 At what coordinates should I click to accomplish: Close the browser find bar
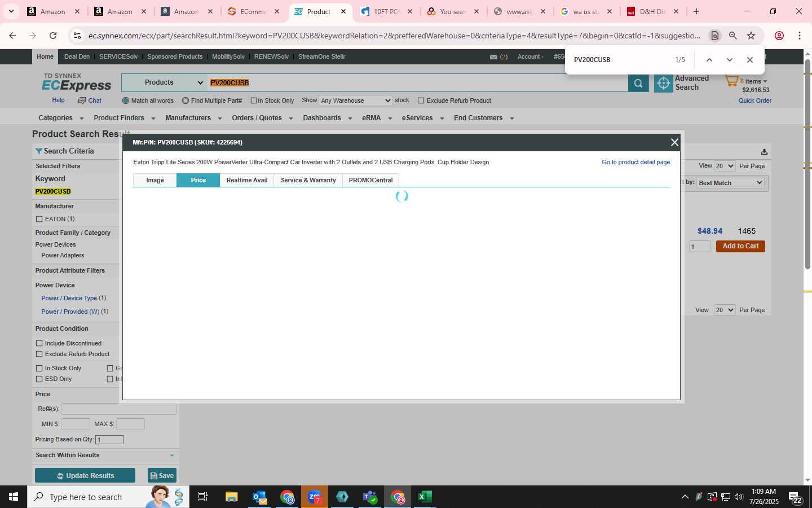click(x=749, y=60)
